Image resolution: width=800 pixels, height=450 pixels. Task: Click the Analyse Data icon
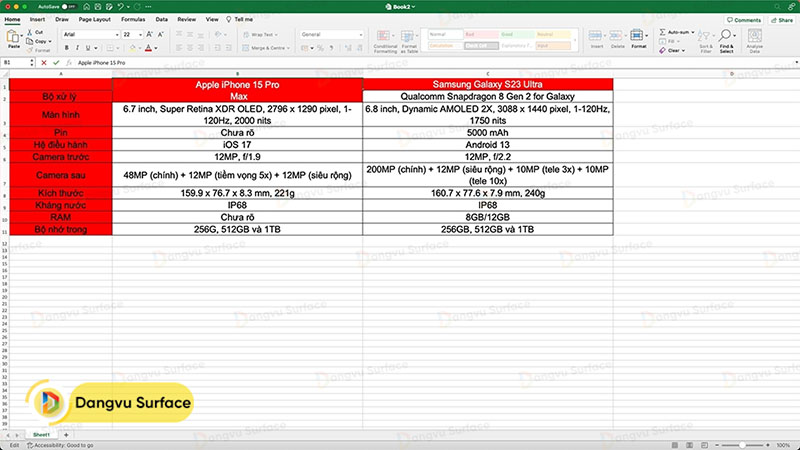[x=754, y=40]
